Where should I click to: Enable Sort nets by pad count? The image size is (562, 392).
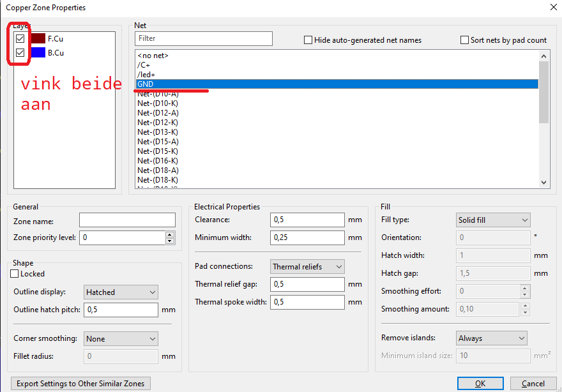[x=465, y=40]
